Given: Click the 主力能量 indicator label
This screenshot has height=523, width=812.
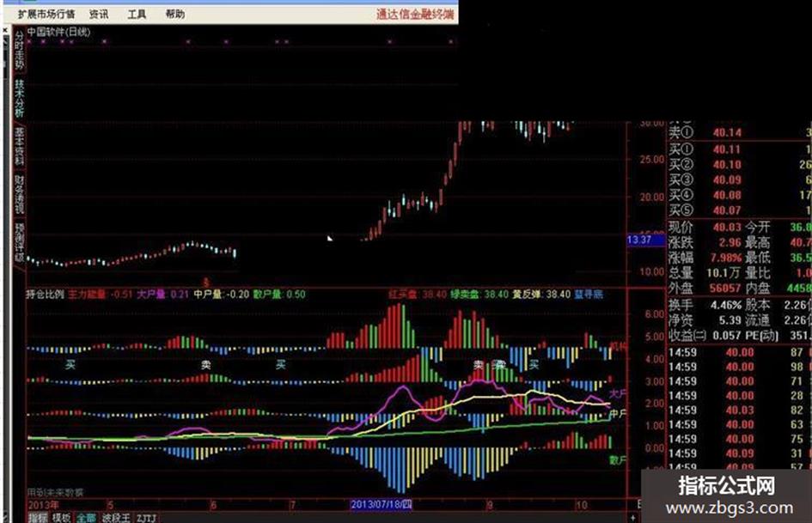Looking at the screenshot, I should (x=87, y=295).
